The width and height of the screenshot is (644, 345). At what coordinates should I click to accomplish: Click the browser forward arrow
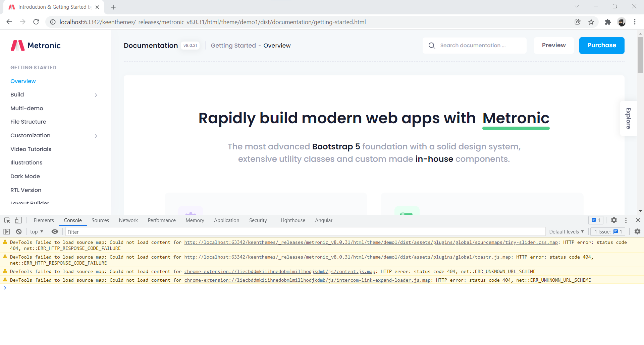22,22
